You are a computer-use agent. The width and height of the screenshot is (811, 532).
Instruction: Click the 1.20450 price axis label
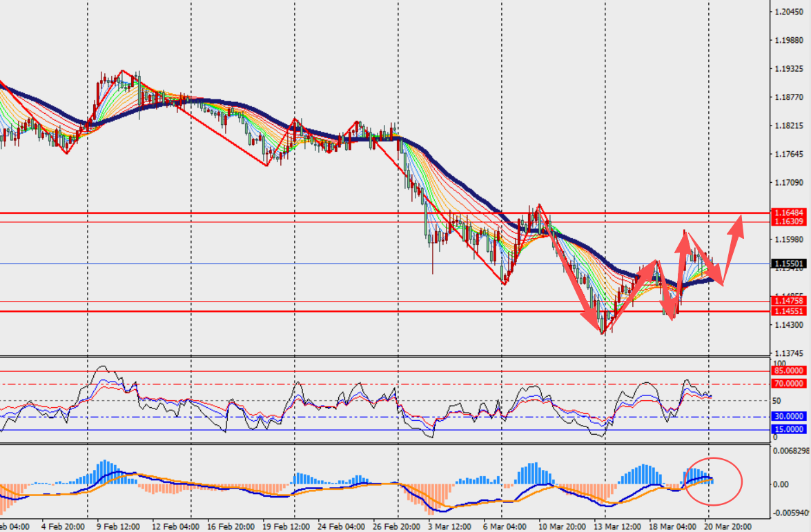(788, 12)
